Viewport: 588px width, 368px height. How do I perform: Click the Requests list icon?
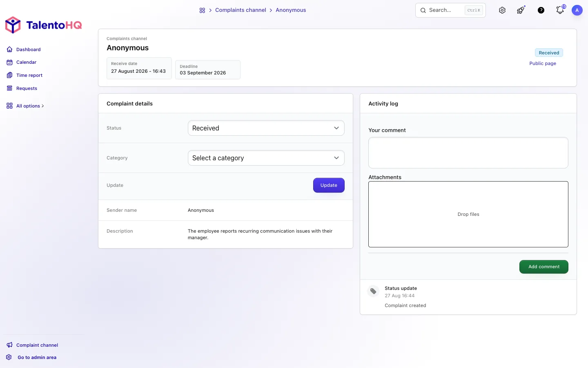[9, 88]
